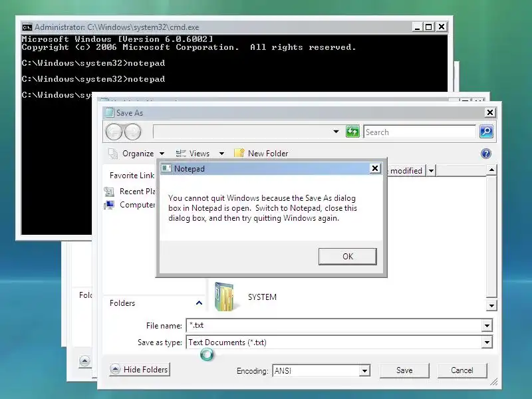
Task: Click the Hide Folders button
Action: (140, 369)
